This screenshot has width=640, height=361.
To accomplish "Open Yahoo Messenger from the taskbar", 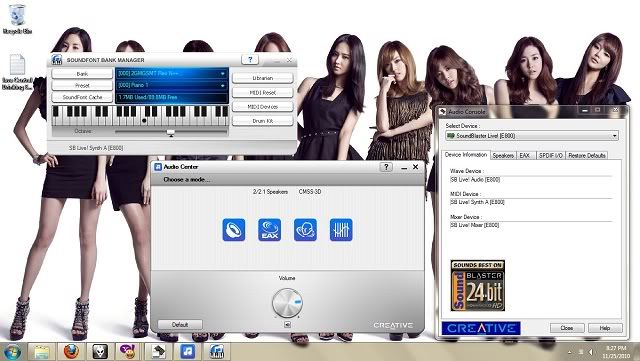I will (128, 352).
